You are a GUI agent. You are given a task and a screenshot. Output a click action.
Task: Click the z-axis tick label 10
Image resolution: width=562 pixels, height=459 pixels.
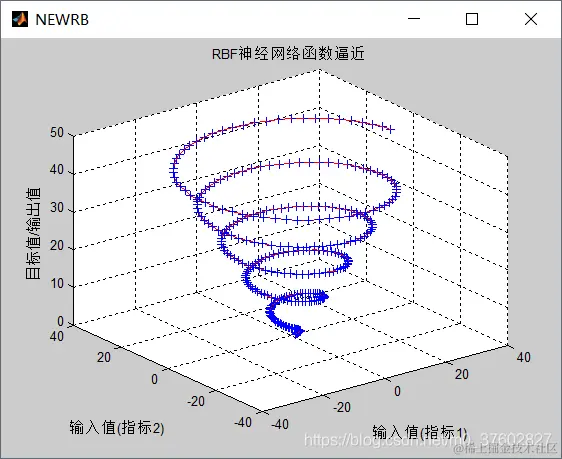57,284
